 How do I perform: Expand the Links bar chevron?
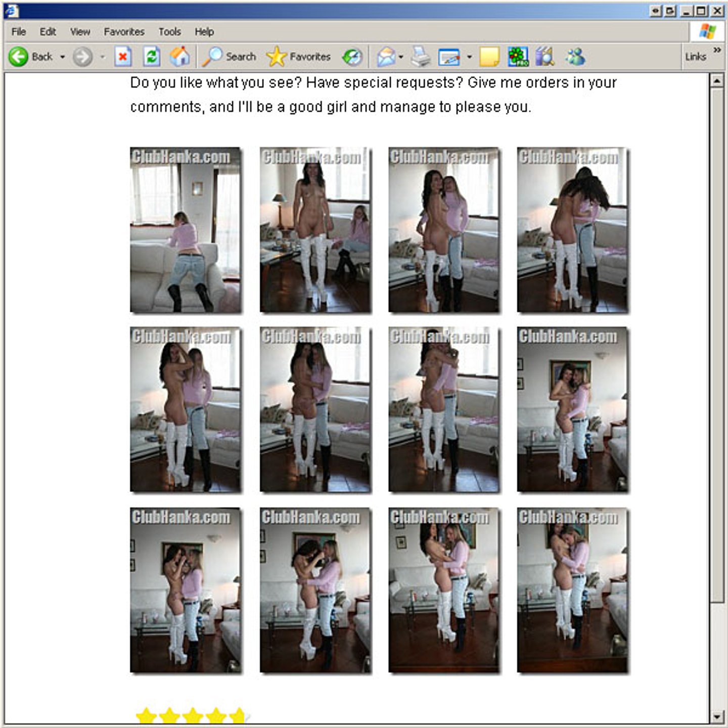(x=717, y=50)
